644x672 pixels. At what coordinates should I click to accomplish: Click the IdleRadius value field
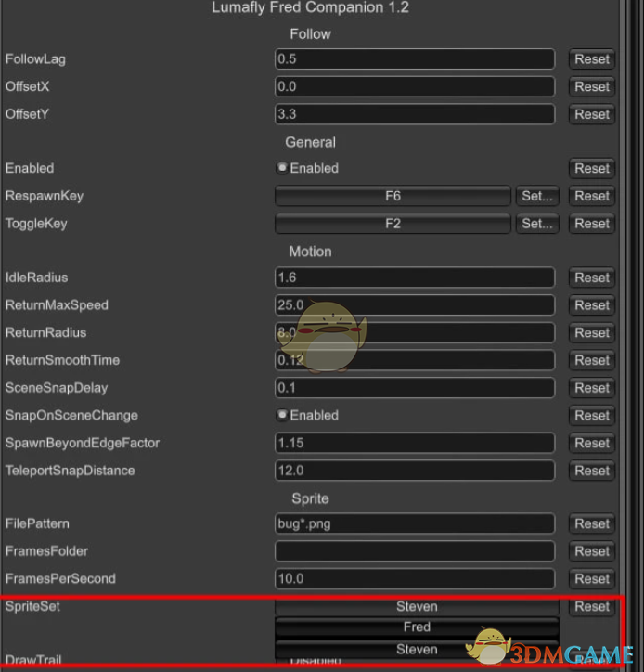point(415,278)
